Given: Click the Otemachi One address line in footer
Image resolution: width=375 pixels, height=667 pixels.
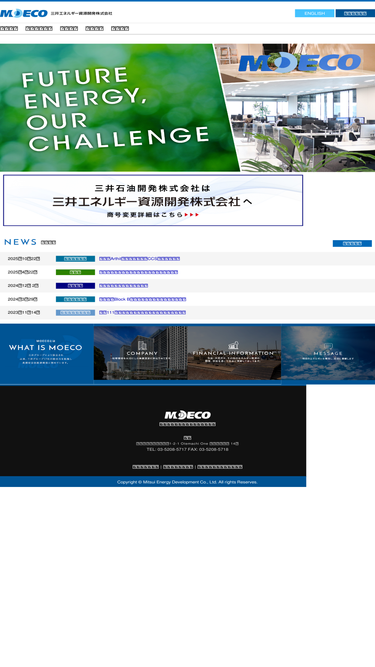Looking at the screenshot, I should coord(188,444).
